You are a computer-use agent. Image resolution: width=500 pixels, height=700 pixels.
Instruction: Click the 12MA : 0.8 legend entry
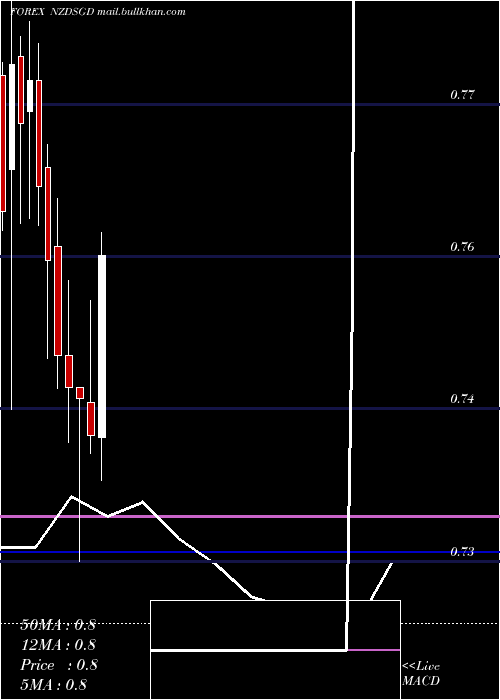pyautogui.click(x=58, y=645)
